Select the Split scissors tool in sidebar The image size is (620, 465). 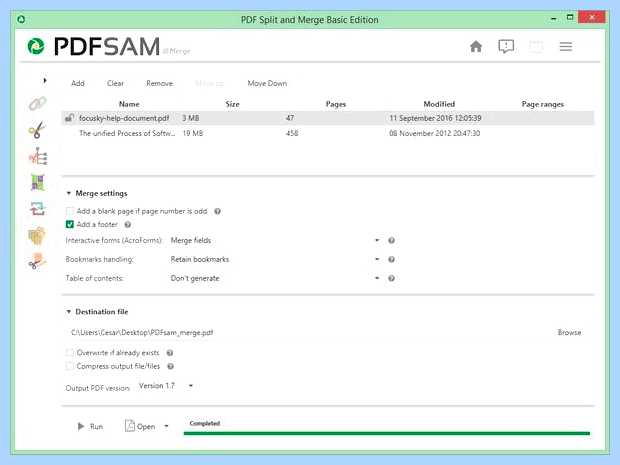(x=38, y=130)
